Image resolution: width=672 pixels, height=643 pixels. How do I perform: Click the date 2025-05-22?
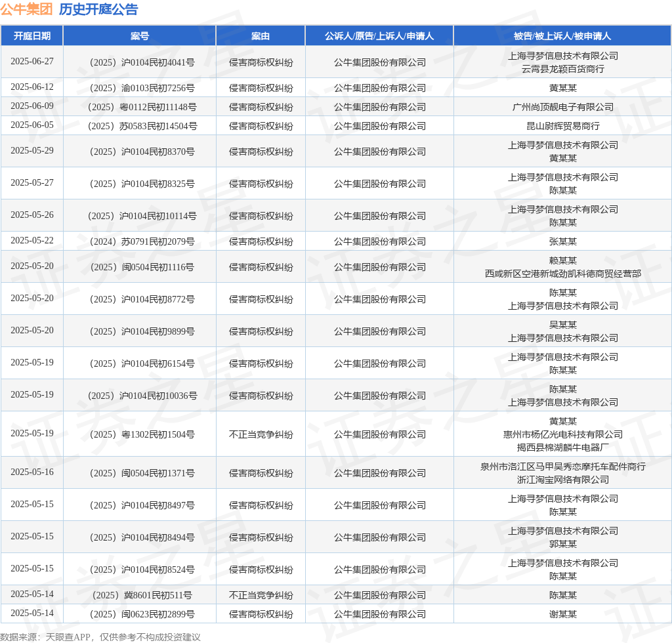(32, 241)
